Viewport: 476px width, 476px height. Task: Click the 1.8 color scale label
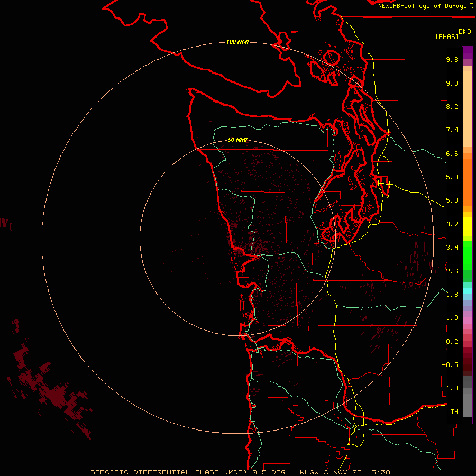click(452, 294)
